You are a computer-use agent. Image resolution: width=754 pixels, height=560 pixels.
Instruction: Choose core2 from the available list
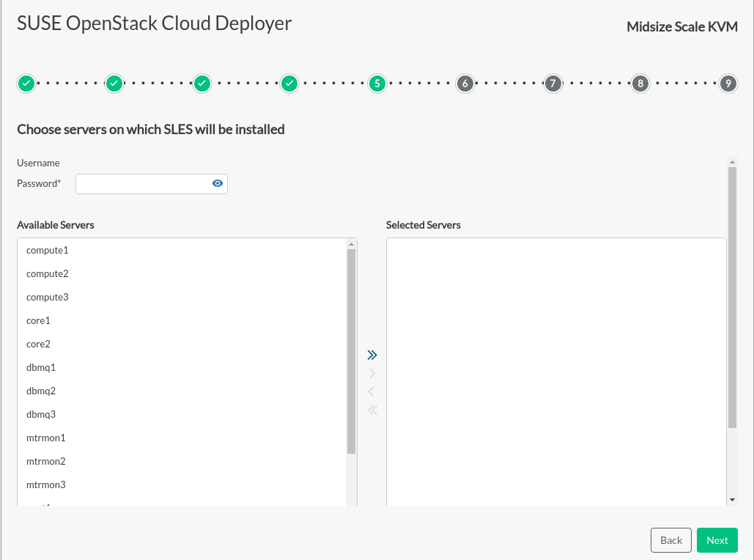pyautogui.click(x=38, y=345)
